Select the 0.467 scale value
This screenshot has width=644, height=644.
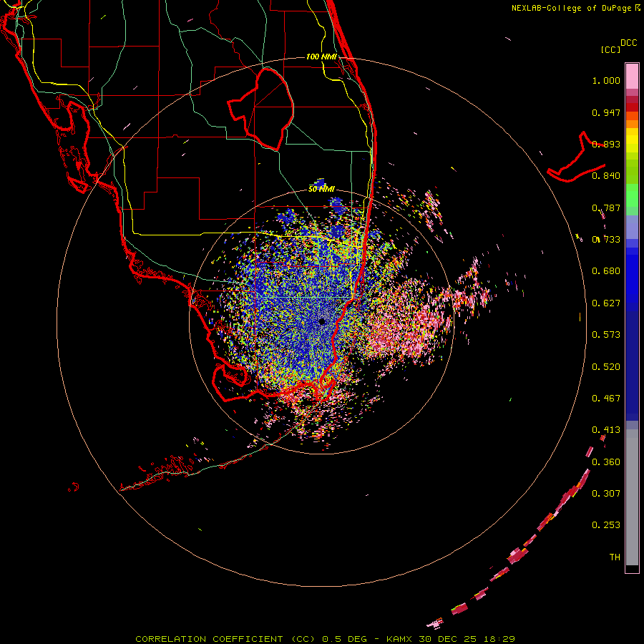606,399
